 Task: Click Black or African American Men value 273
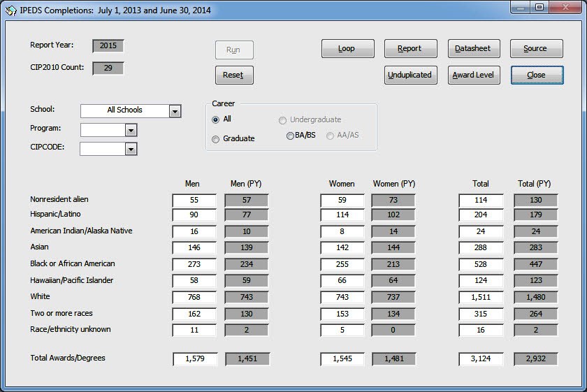pyautogui.click(x=194, y=264)
